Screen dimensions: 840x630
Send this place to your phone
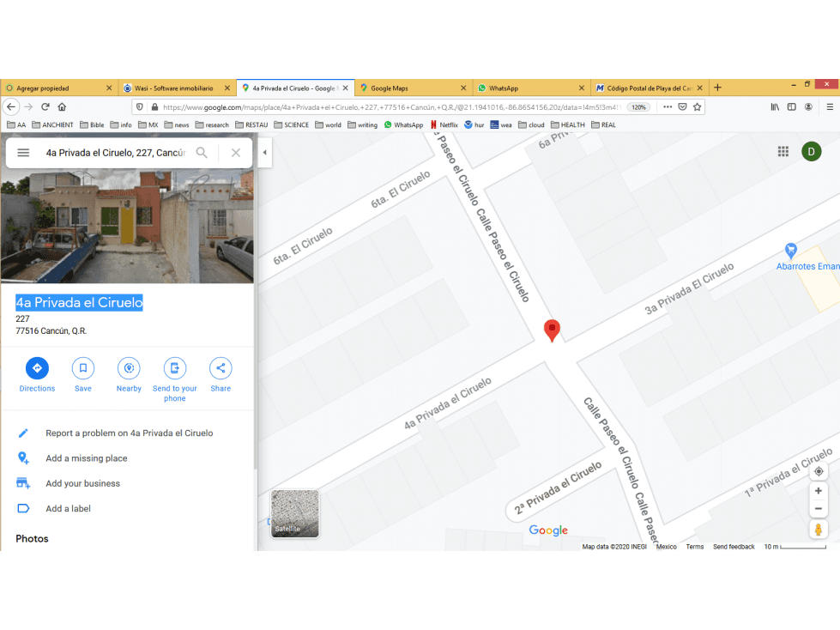175,368
